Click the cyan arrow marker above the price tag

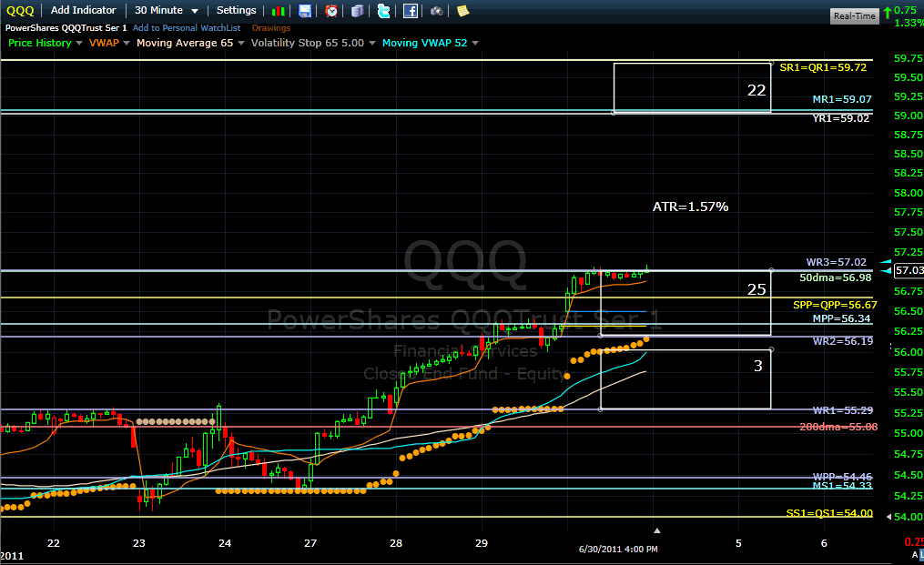tap(886, 261)
